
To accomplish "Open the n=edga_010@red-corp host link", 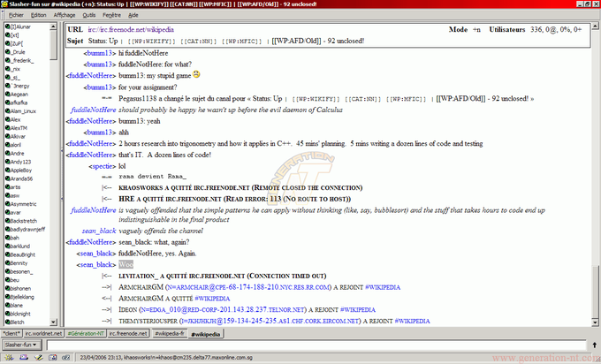I will [222, 309].
